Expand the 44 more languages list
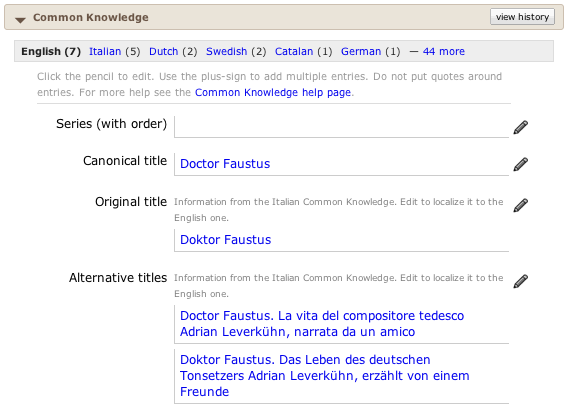The image size is (570, 414). click(x=443, y=51)
